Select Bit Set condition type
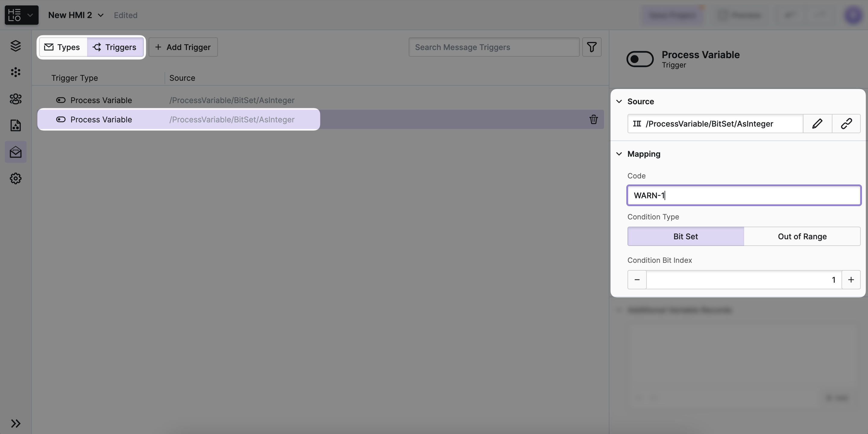868x434 pixels. point(685,237)
